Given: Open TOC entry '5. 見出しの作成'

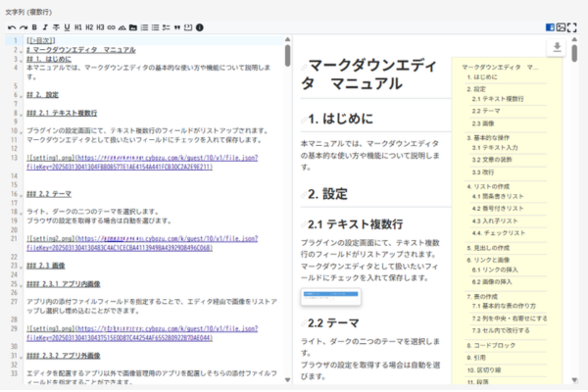Looking at the screenshot, I should 488,248.
